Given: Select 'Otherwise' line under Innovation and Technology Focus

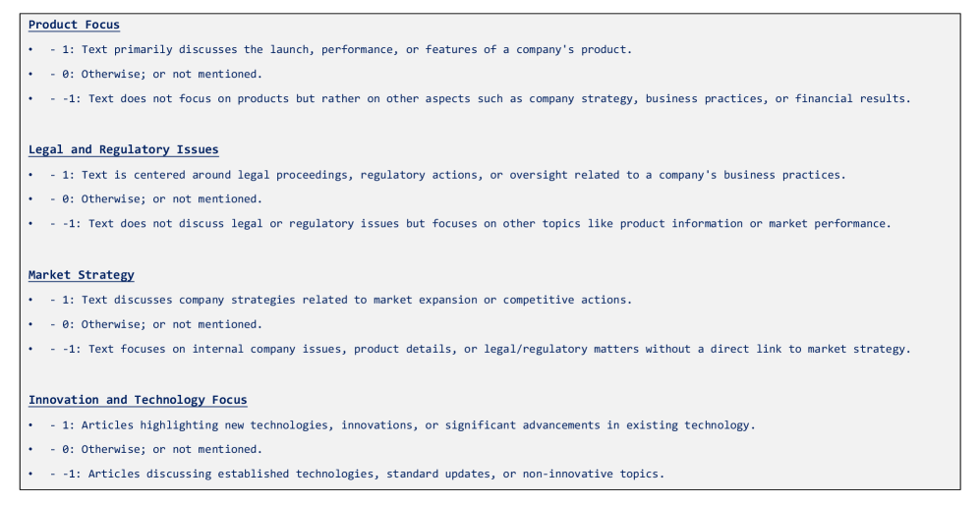Looking at the screenshot, I should coord(155,449).
